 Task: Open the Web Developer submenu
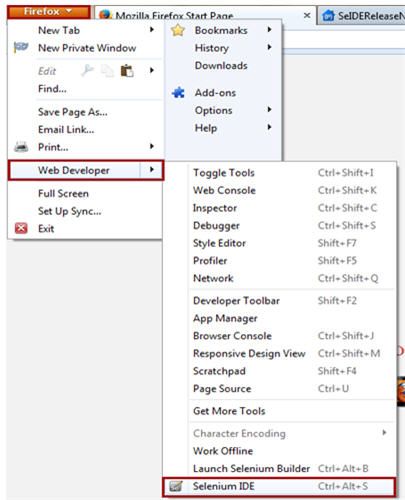pyautogui.click(x=86, y=170)
